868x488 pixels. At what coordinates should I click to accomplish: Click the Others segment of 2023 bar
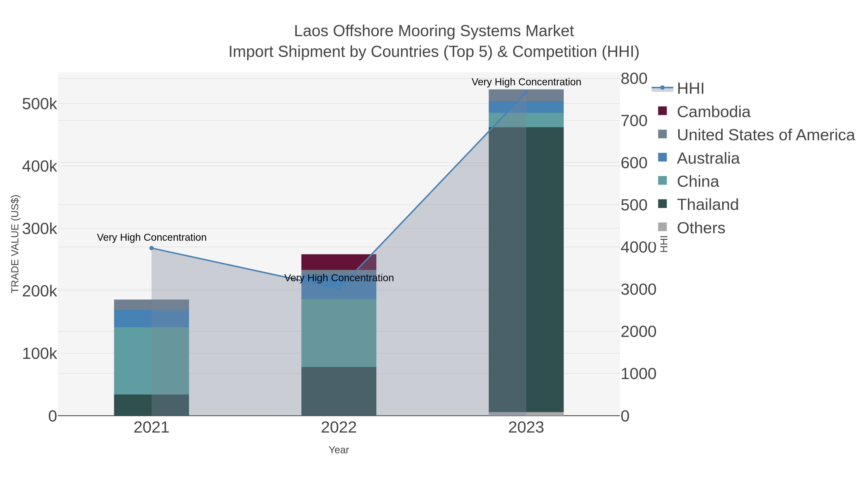coord(526,414)
